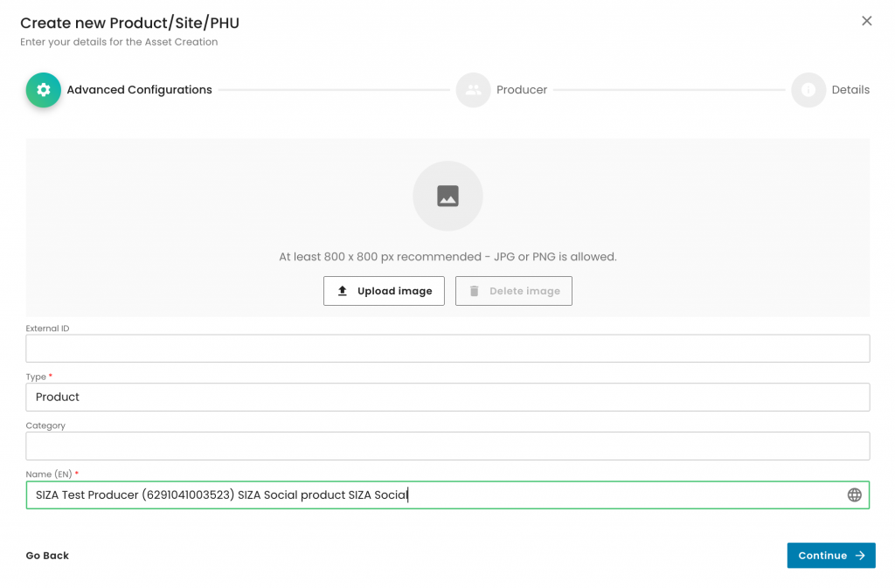Select the Advanced Configurations step label
This screenshot has width=895, height=588.
tap(139, 90)
